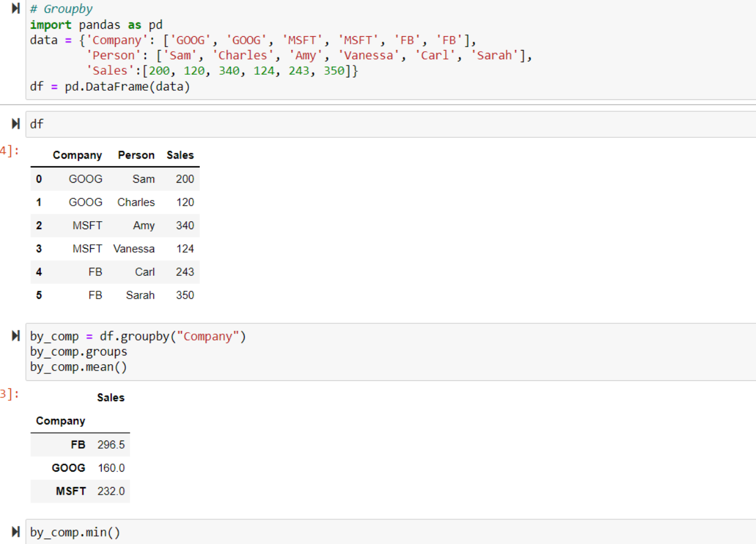Click the run indicator beside the Groupby cell
The width and height of the screenshot is (756, 544).
click(15, 8)
